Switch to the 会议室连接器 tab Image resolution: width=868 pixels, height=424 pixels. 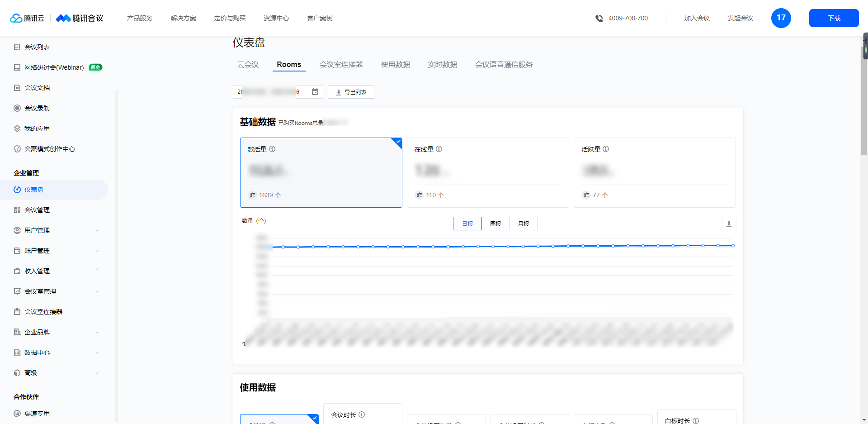point(341,64)
